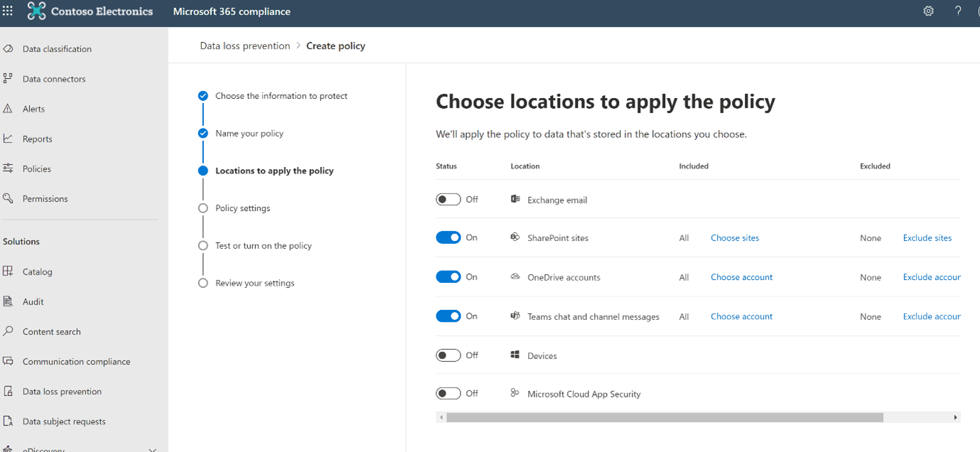Click the Content search magnifier icon
Screen dimensions: 980x452
coord(8,331)
